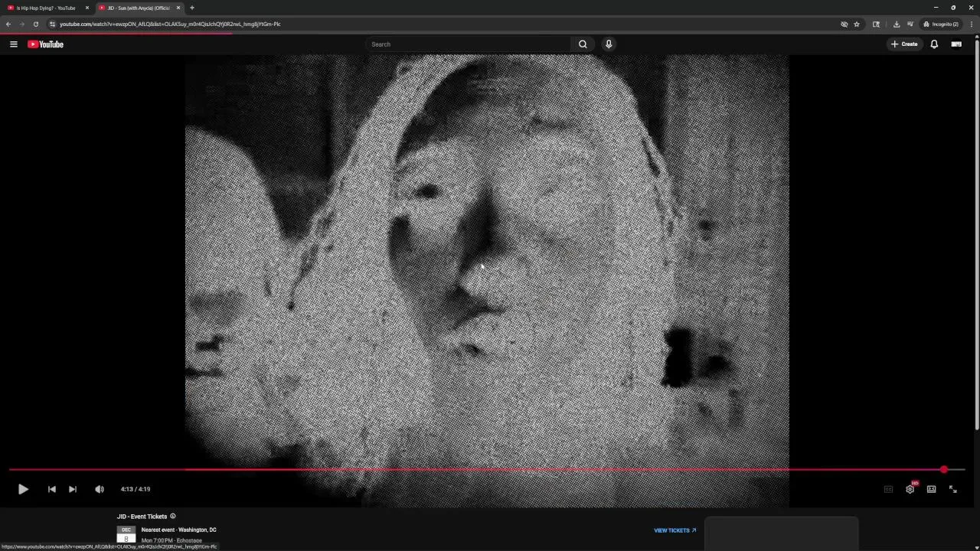Reload the current page
This screenshot has width=980, height=551.
35,24
